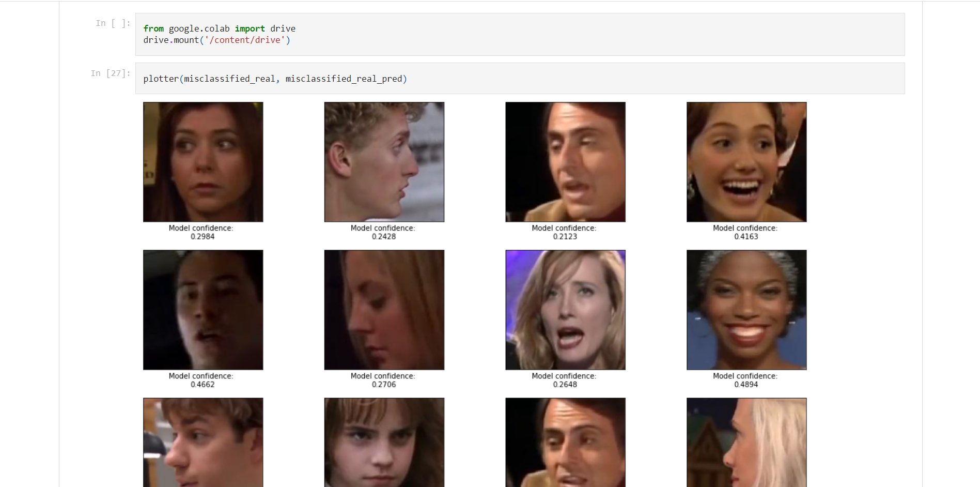Click thumbnail with confidence 0.2706
The width and height of the screenshot is (980, 487).
[384, 310]
